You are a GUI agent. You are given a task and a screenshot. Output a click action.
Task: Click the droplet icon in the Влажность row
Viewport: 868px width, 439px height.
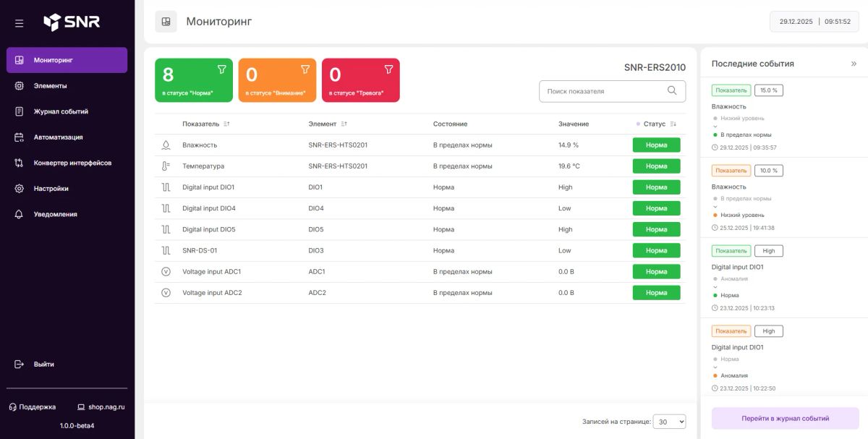[166, 145]
